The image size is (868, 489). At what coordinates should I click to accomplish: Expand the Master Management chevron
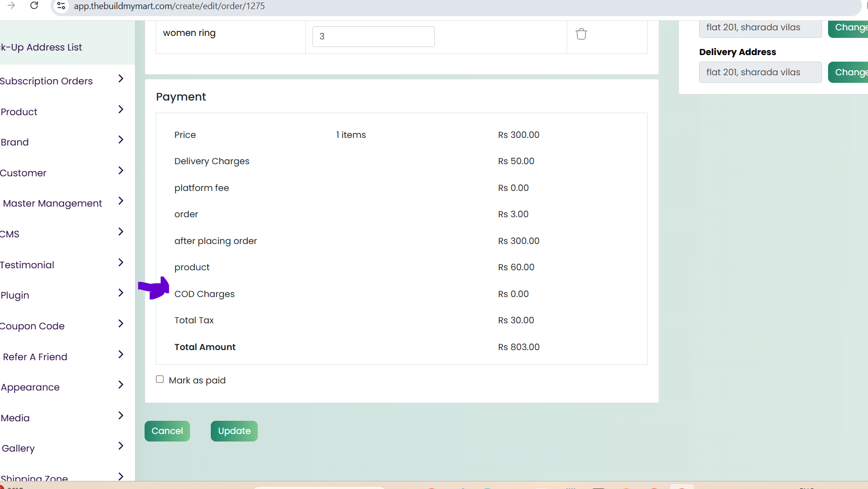coord(121,201)
